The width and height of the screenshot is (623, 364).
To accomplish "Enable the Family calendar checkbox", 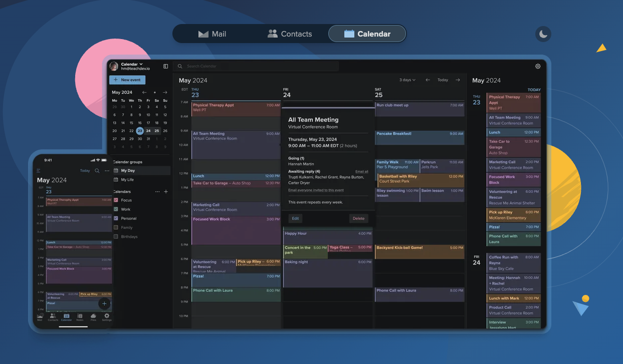I will click(116, 227).
